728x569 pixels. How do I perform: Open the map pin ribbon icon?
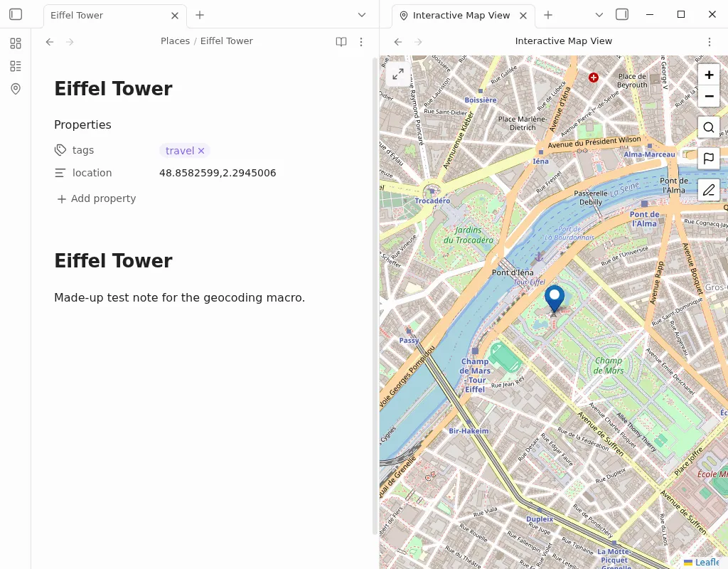point(16,89)
